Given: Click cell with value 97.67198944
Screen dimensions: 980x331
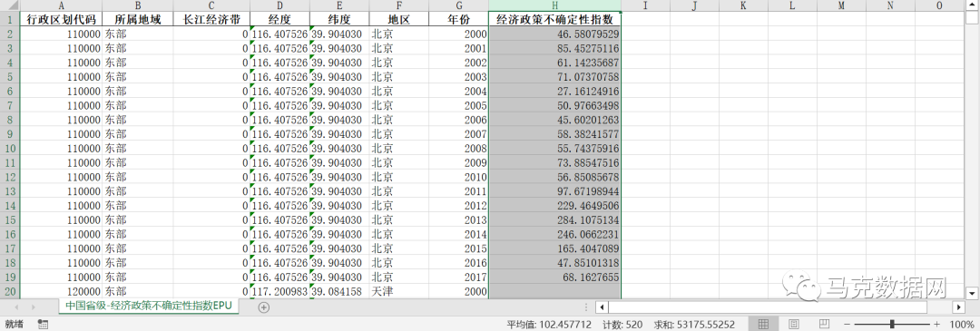Looking at the screenshot, I should pos(555,191).
